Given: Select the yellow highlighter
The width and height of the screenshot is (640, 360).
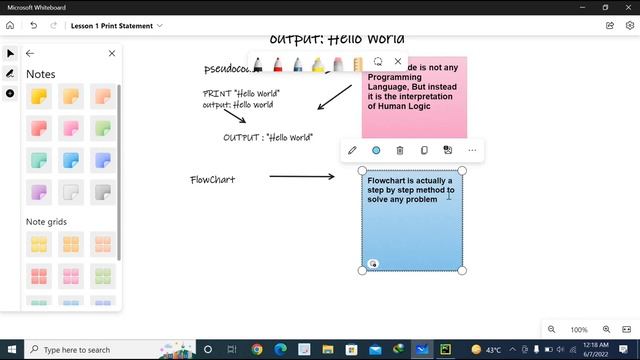Looking at the screenshot, I should (x=318, y=64).
